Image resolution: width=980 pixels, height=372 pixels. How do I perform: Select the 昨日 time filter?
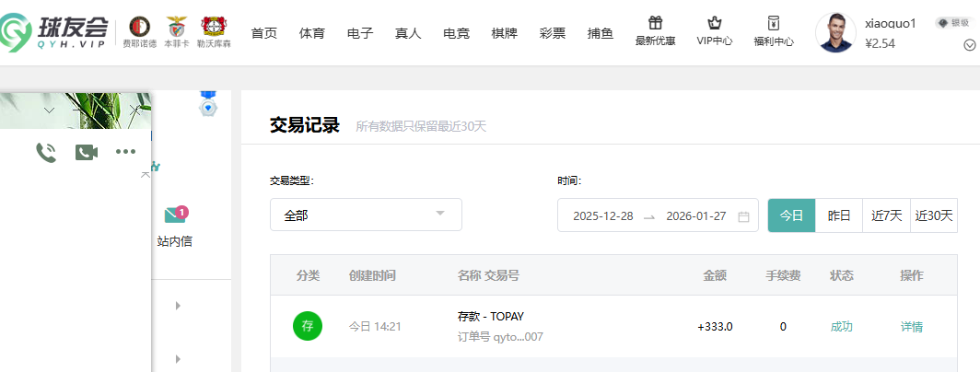pos(839,215)
